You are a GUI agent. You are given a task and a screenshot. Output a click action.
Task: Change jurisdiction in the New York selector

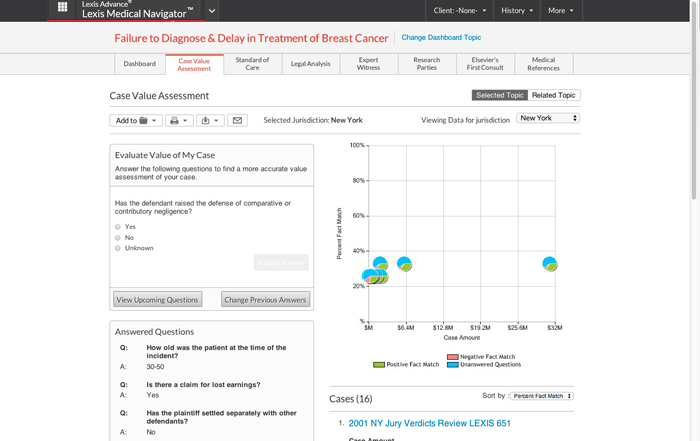(548, 118)
